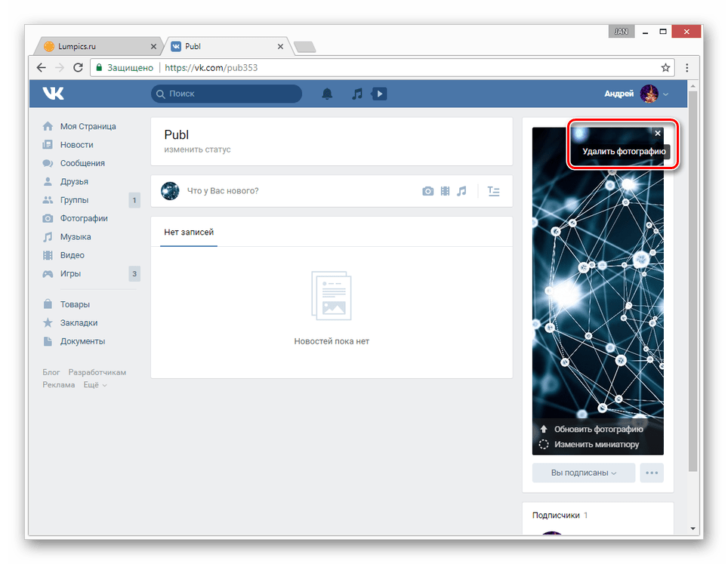728x564 pixels.
Task: Attach photo using camera icon
Action: 427,191
